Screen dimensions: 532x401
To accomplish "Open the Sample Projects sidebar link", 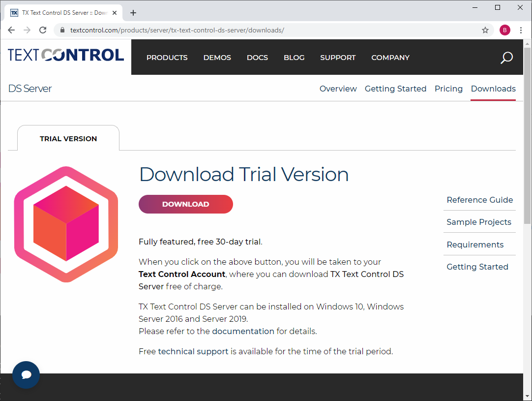I will pyautogui.click(x=479, y=222).
